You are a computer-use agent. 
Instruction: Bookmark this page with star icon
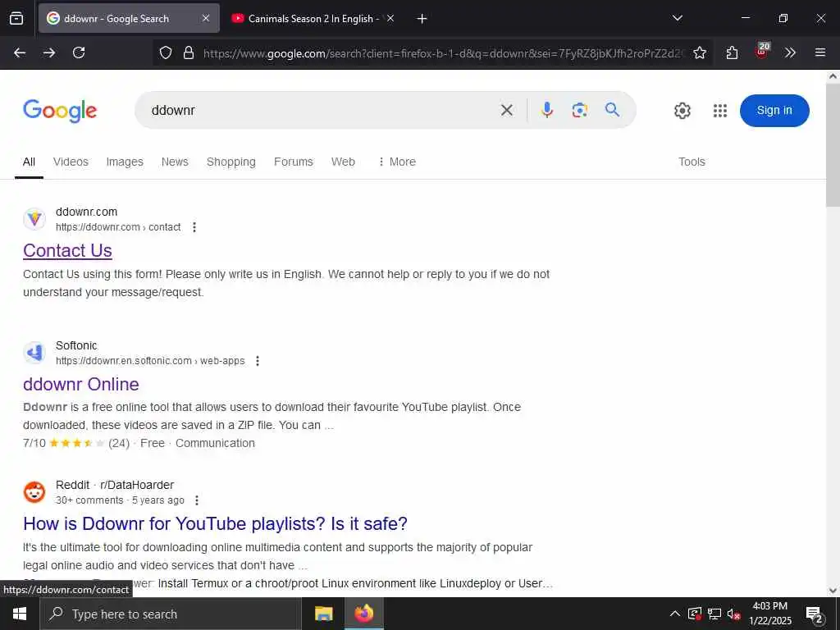(x=700, y=52)
